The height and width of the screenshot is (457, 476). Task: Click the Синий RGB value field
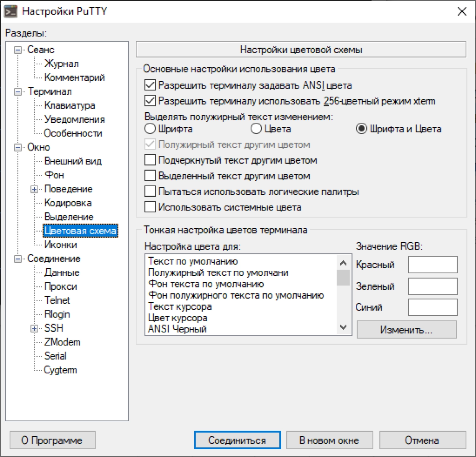pyautogui.click(x=433, y=308)
